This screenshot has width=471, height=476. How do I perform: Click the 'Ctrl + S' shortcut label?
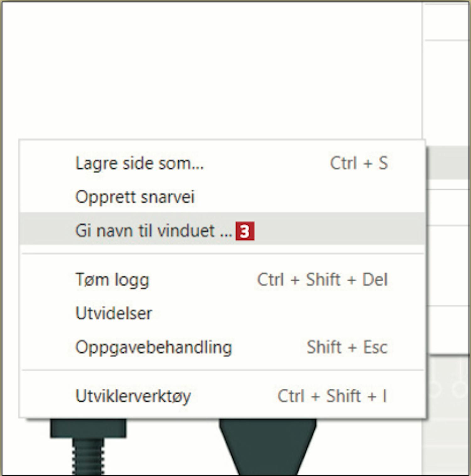(x=359, y=163)
